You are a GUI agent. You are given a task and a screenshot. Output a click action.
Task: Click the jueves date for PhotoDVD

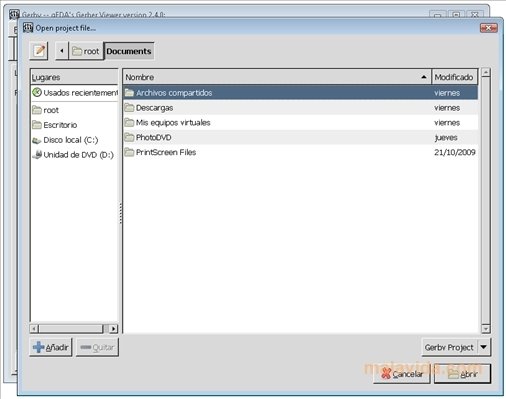(446, 138)
